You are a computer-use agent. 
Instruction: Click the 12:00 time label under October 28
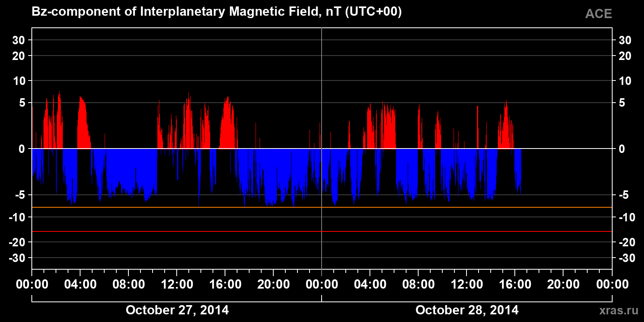[467, 284]
